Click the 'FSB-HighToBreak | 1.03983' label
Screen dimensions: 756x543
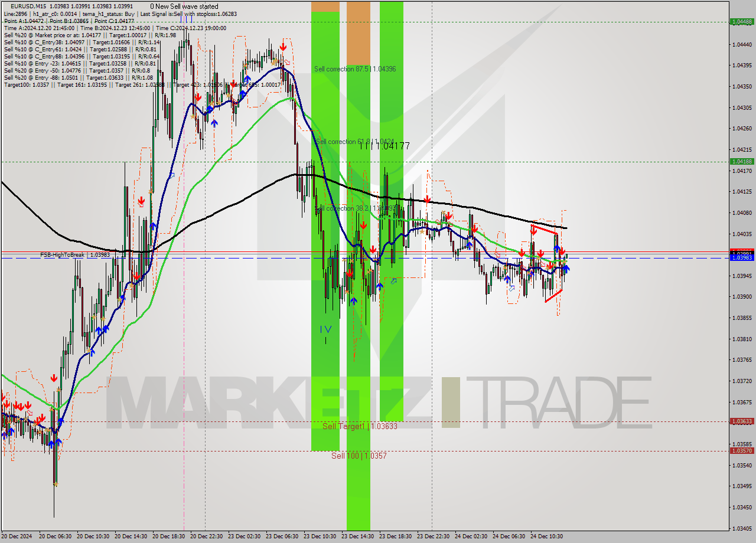pyautogui.click(x=75, y=255)
